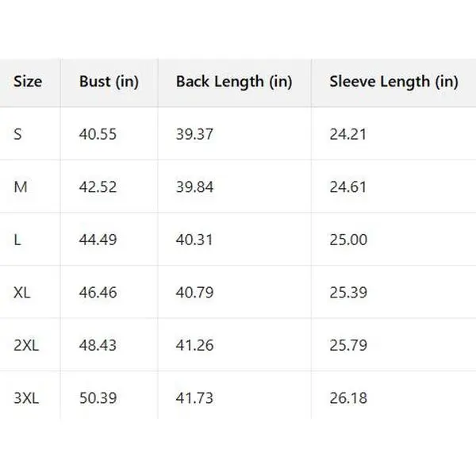This screenshot has width=476, height=476.
Task: Click the 26.18 sleeve length value
Action: 348,398
